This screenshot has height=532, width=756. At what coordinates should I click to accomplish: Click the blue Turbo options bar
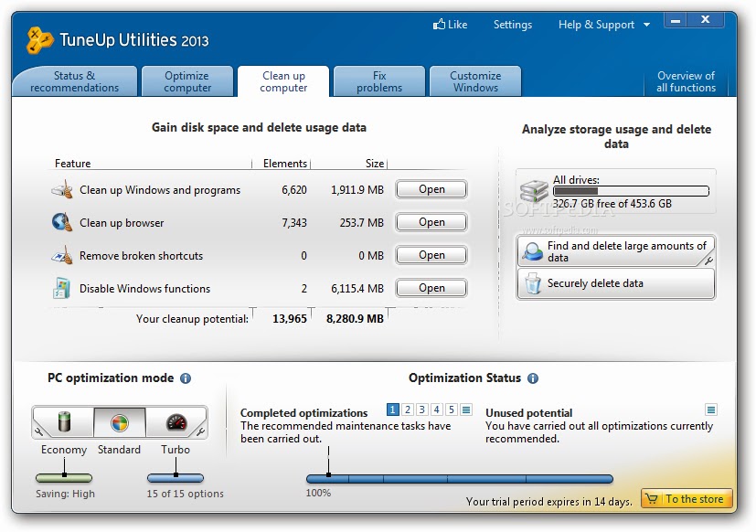coord(176,478)
